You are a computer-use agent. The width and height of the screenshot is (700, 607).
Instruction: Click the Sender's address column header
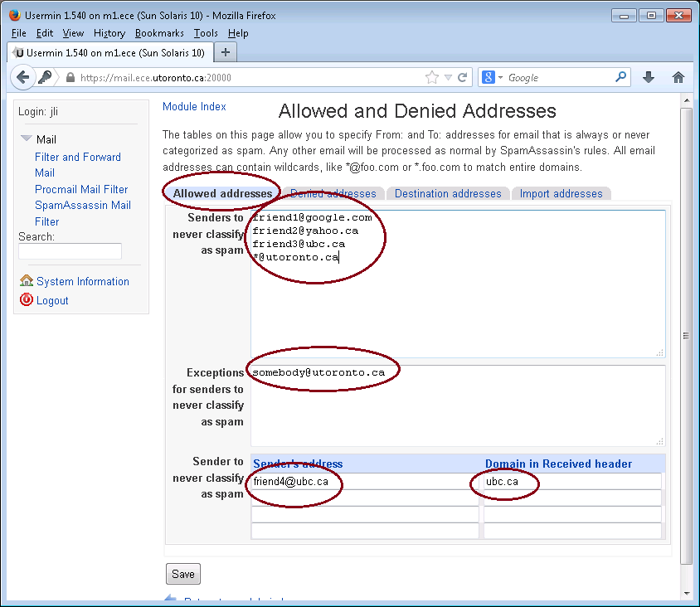point(298,464)
